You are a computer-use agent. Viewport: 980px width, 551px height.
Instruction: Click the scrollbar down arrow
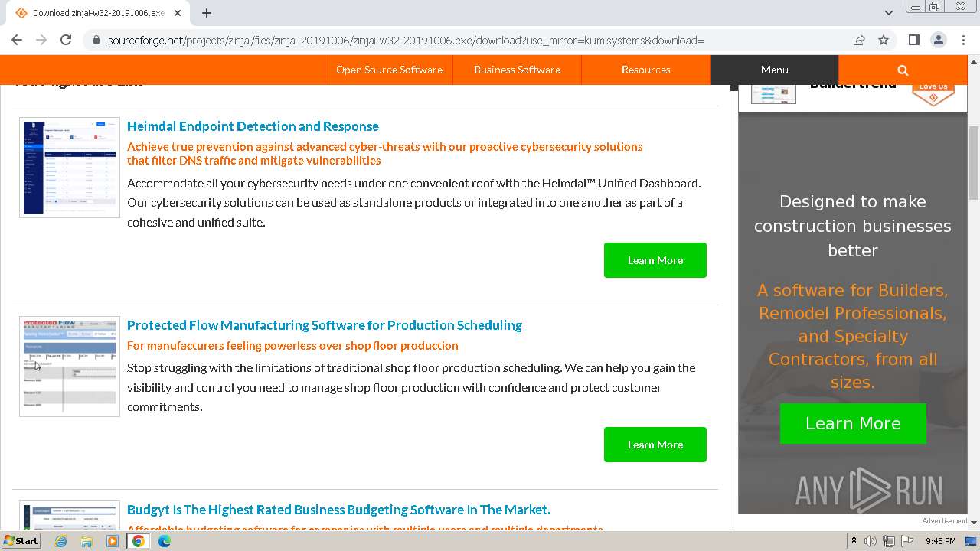click(x=974, y=522)
